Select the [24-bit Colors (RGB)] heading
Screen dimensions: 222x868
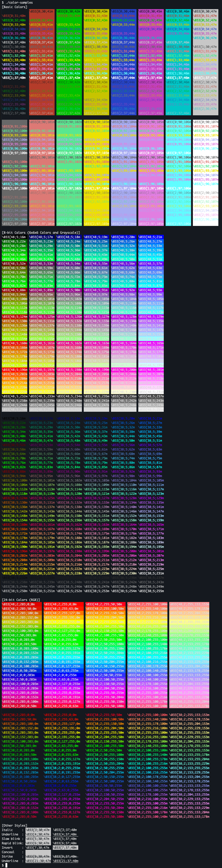pos(21,600)
